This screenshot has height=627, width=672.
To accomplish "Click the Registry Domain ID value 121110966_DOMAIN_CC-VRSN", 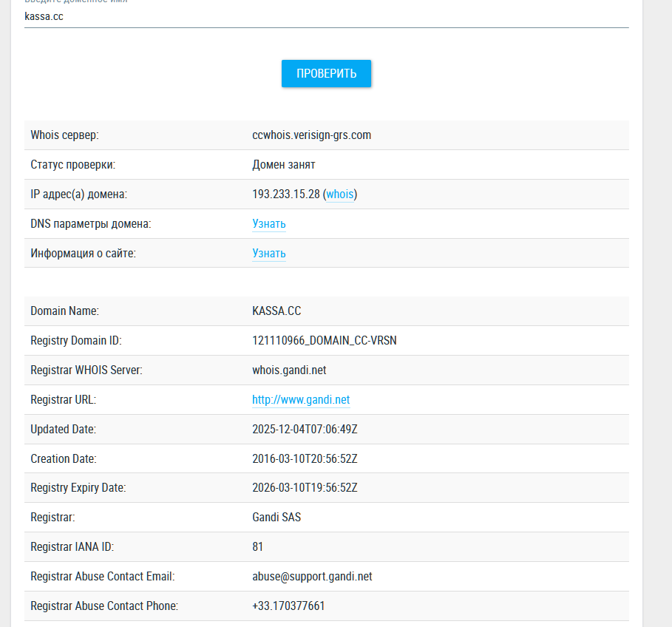I will pos(329,341).
